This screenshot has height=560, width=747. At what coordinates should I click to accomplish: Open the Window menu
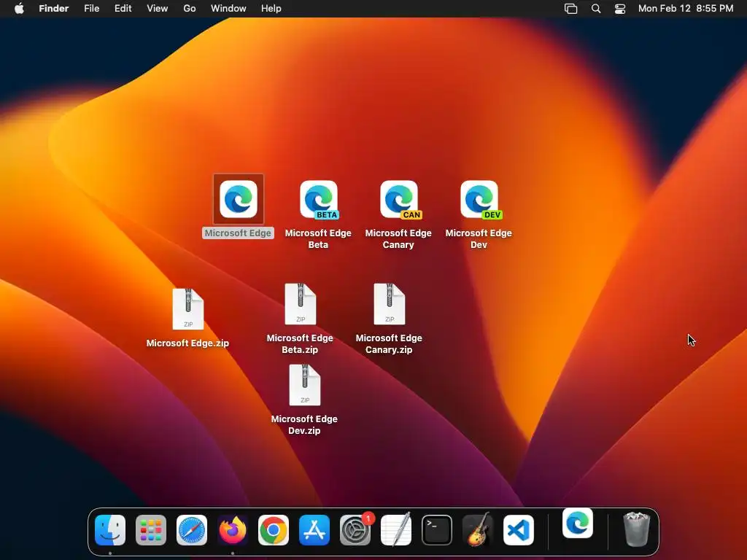(228, 9)
